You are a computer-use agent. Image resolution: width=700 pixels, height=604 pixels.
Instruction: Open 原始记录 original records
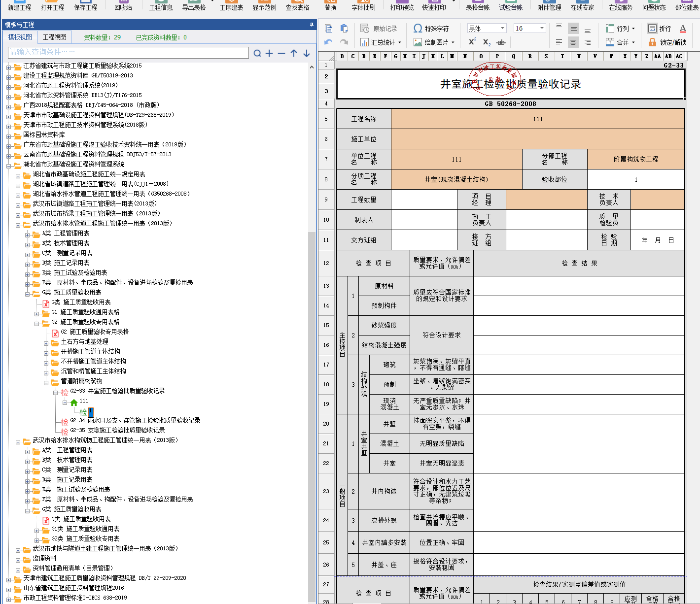(x=379, y=29)
